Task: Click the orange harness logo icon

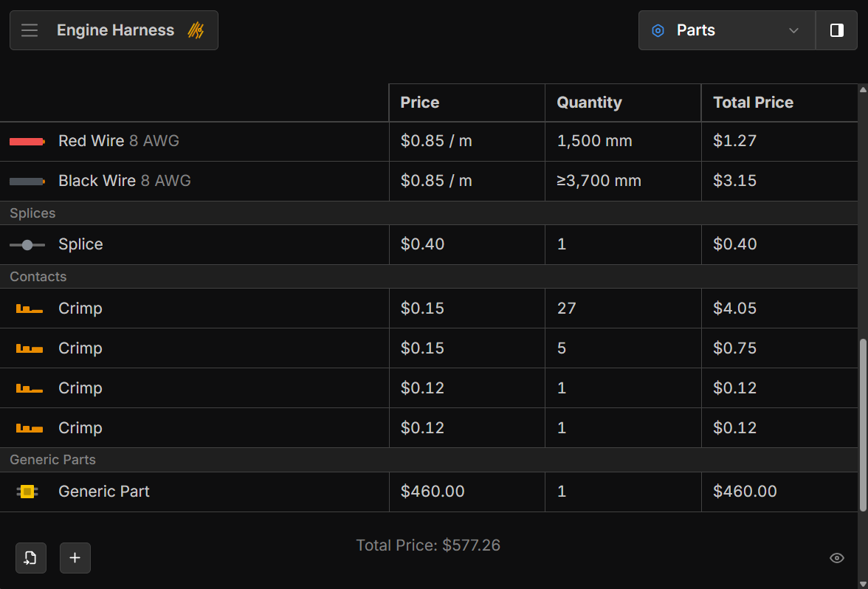Action: 196,30
